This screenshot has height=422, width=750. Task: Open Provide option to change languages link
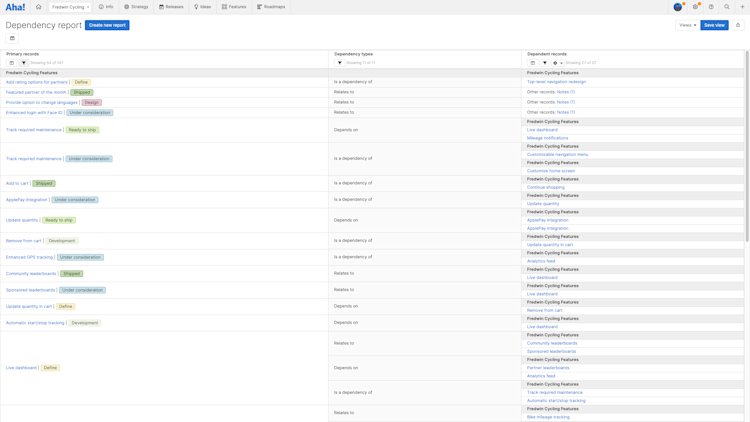pyautogui.click(x=42, y=102)
